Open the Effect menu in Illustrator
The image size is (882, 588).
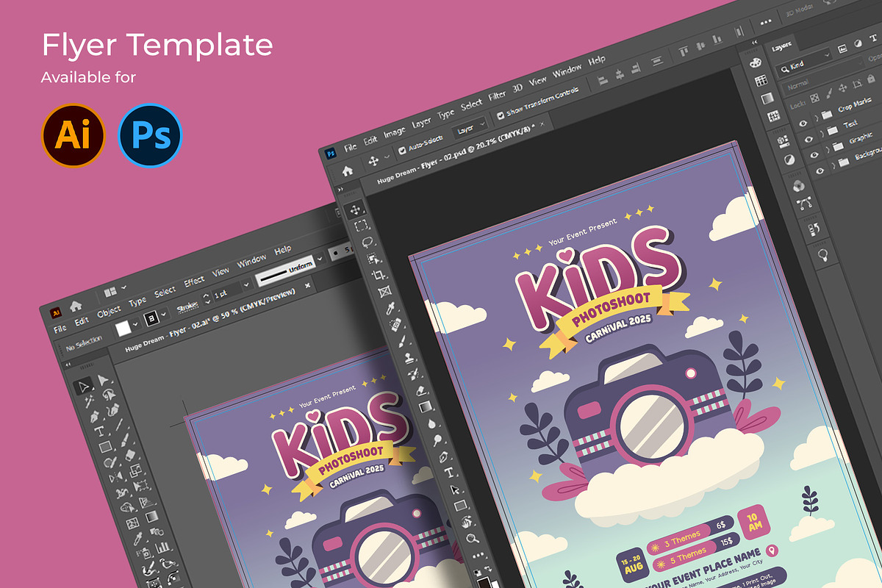[194, 282]
